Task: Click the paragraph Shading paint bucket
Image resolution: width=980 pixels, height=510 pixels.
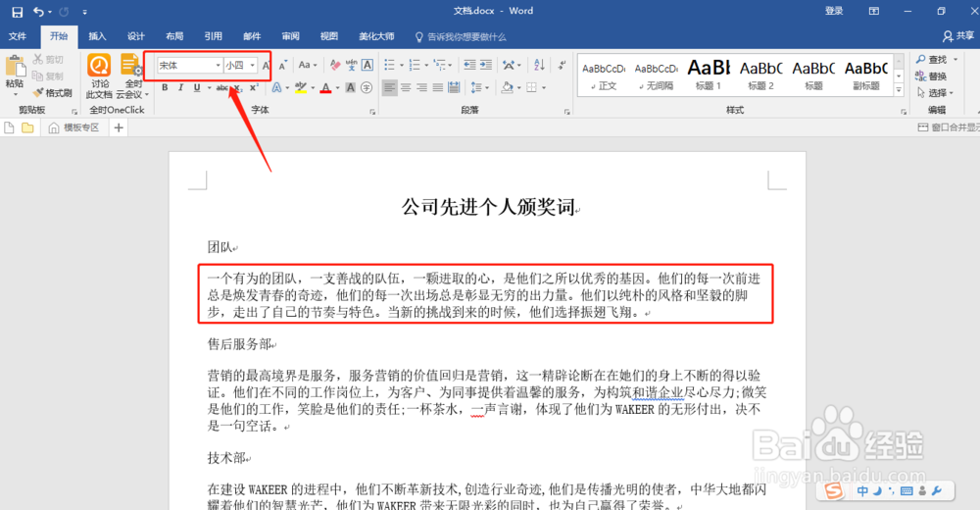Action: (x=507, y=87)
